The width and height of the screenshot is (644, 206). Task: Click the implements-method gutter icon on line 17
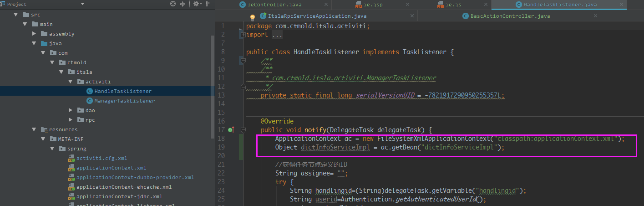coord(231,130)
